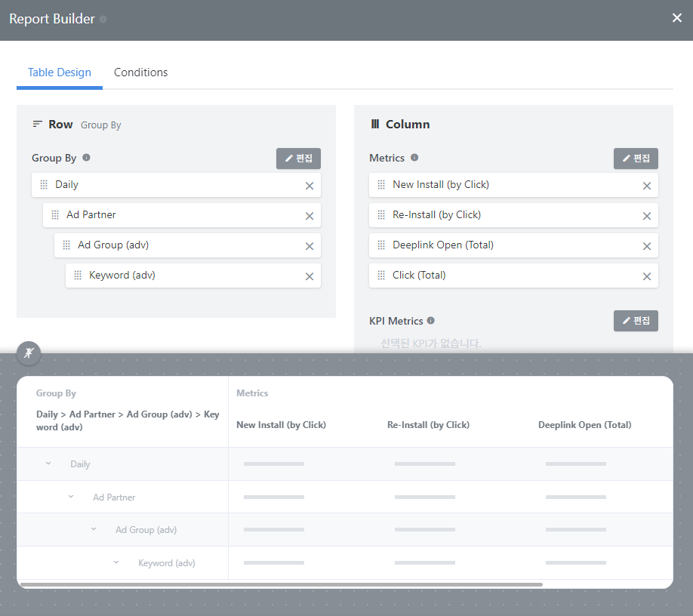Edit the Group By list
This screenshot has height=616, width=693.
298,159
